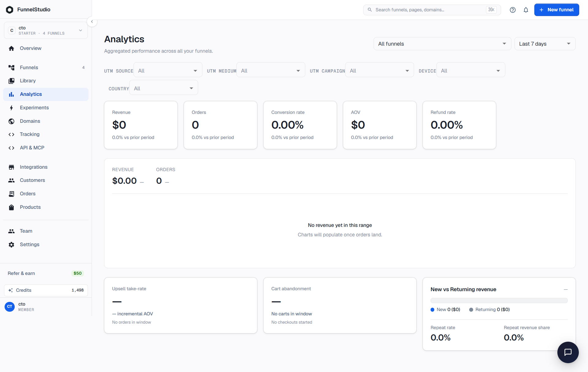Click the Customers people icon
This screenshot has height=372, width=588.
[x=11, y=180]
